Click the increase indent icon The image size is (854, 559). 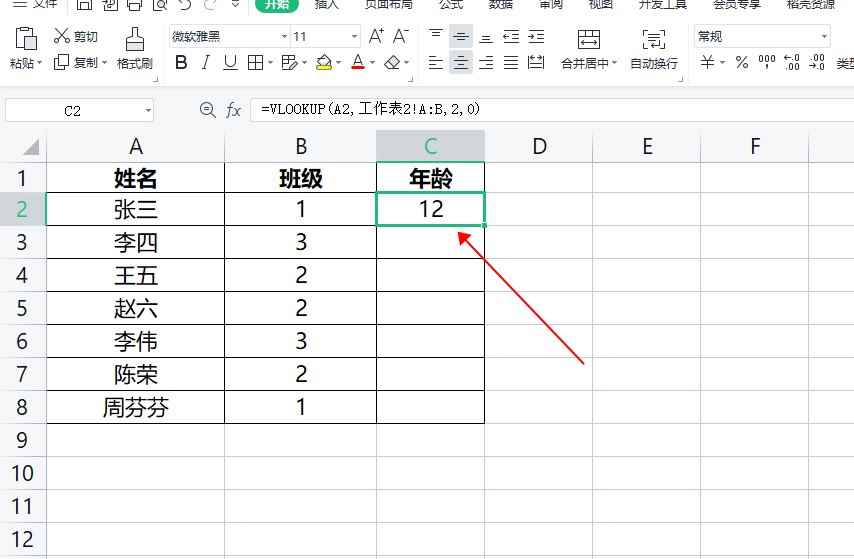click(x=536, y=37)
